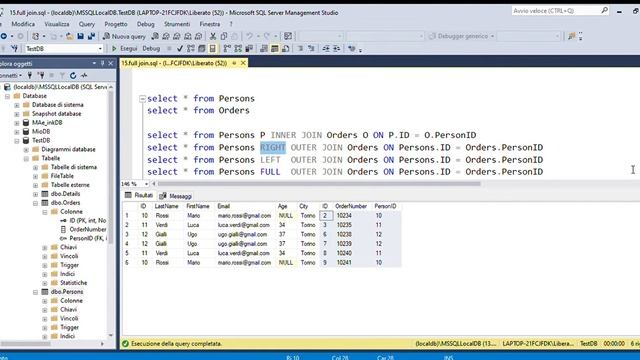Collapse the TestDB database node

17,141
